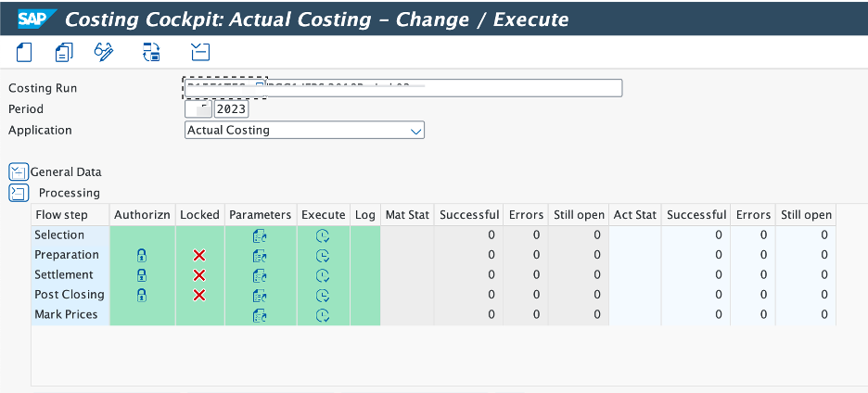Click the Flow step column header
The width and height of the screenshot is (868, 393).
coord(61,215)
